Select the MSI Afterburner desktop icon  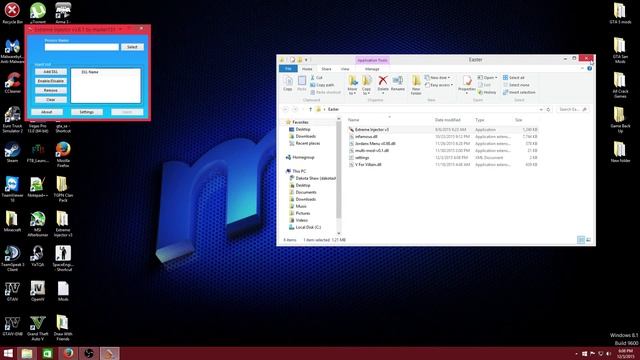38,224
